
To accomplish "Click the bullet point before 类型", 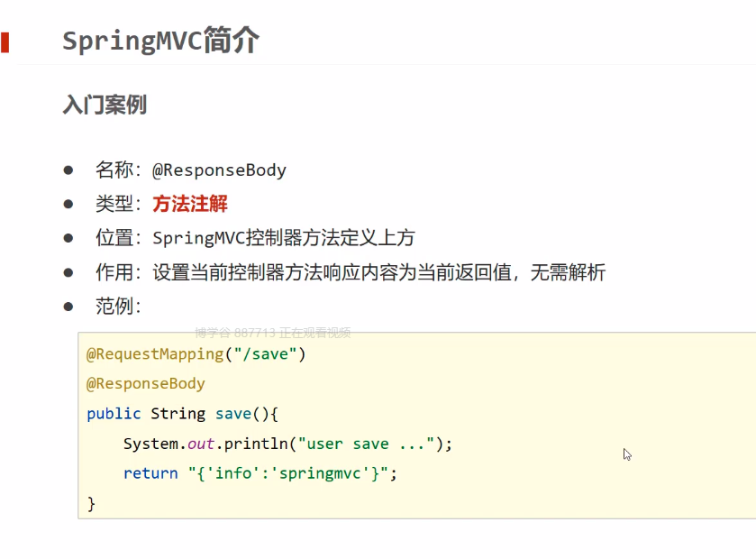I will pyautogui.click(x=68, y=205).
